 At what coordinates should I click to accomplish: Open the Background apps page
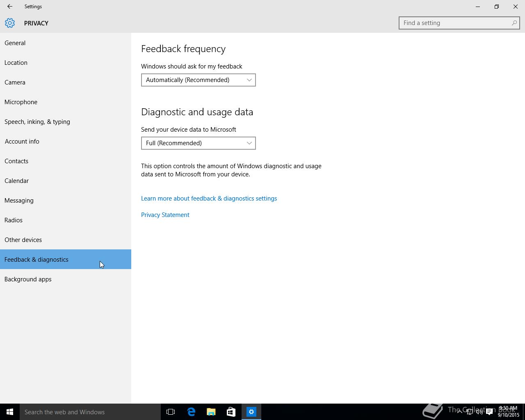(66, 279)
